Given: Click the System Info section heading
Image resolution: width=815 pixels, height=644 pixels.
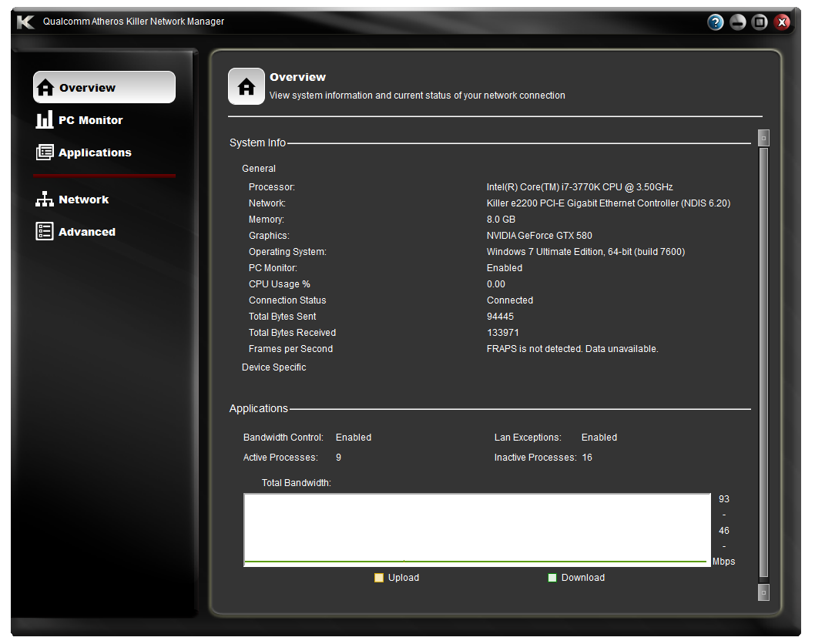Looking at the screenshot, I should (257, 143).
